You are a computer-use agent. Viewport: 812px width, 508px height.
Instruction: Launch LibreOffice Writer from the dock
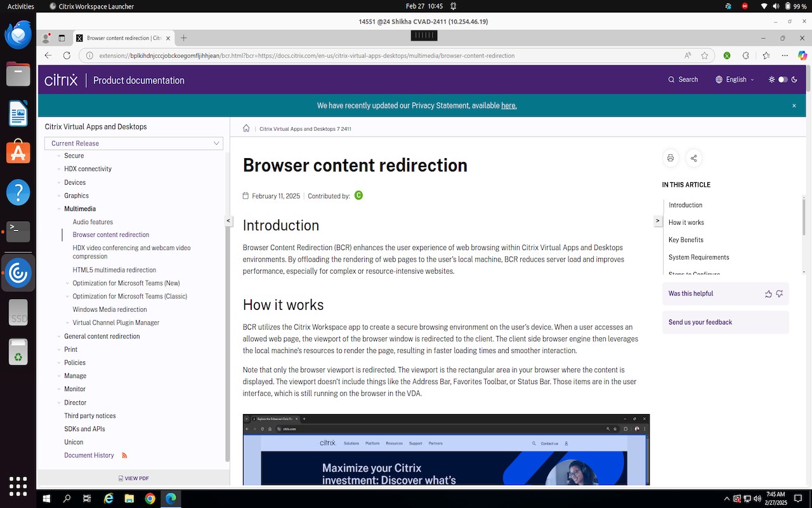pos(18,114)
